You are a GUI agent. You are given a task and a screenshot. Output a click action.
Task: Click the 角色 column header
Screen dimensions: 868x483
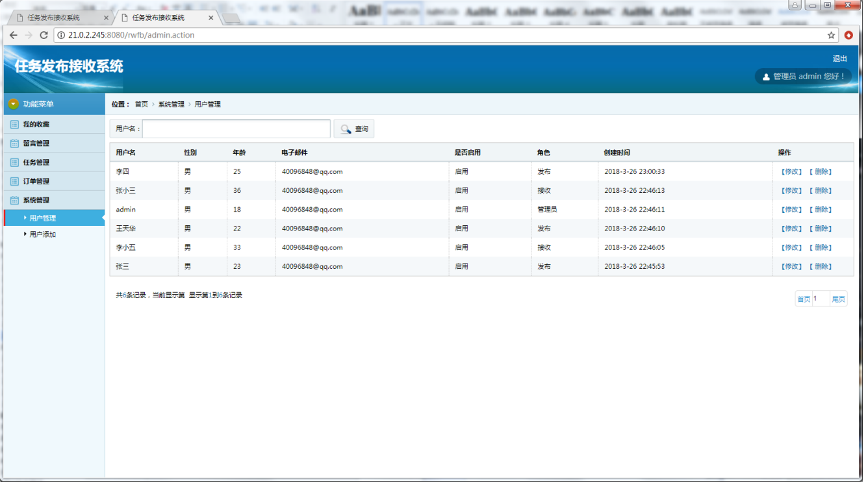pyautogui.click(x=543, y=153)
